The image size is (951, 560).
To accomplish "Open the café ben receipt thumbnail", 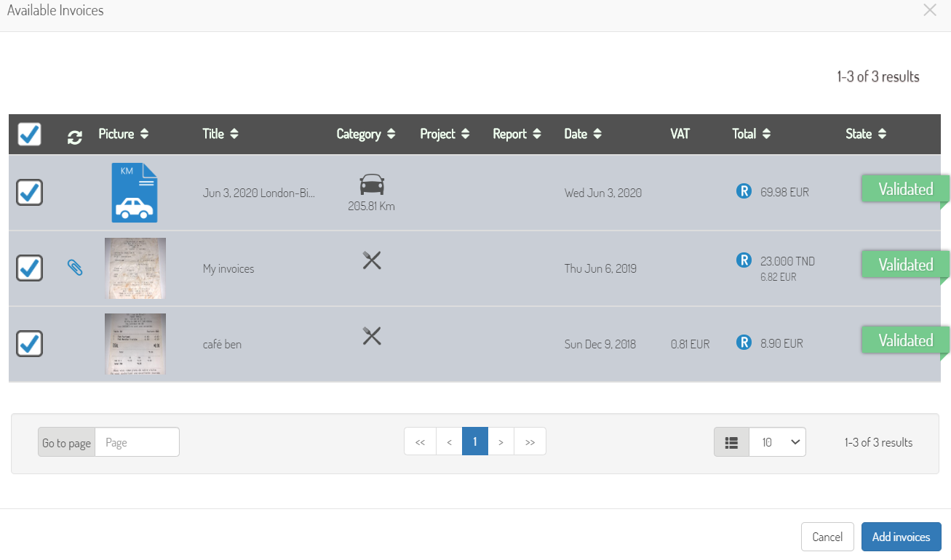I will click(135, 344).
